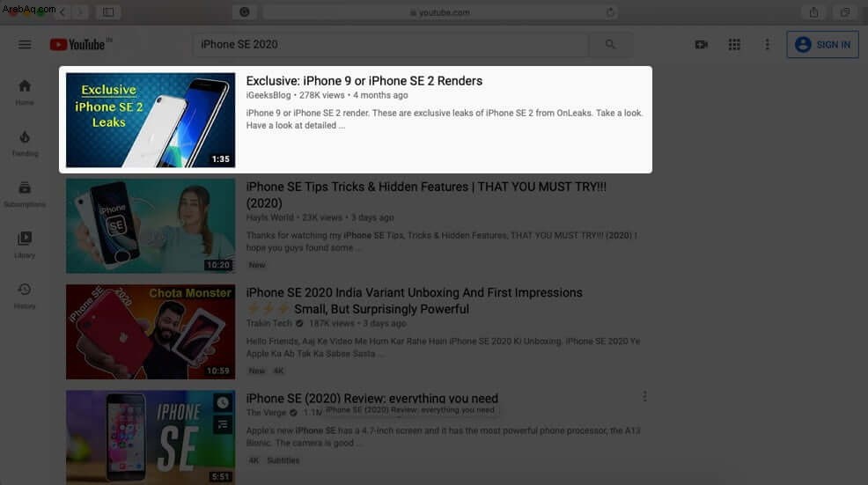
Task: Open Trending in the sidebar
Action: 25,143
